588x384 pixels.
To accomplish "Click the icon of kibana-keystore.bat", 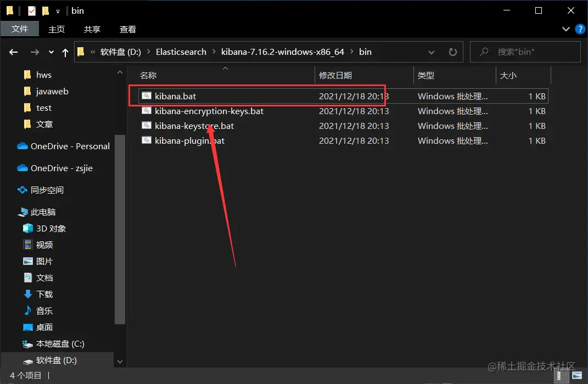I will click(146, 126).
